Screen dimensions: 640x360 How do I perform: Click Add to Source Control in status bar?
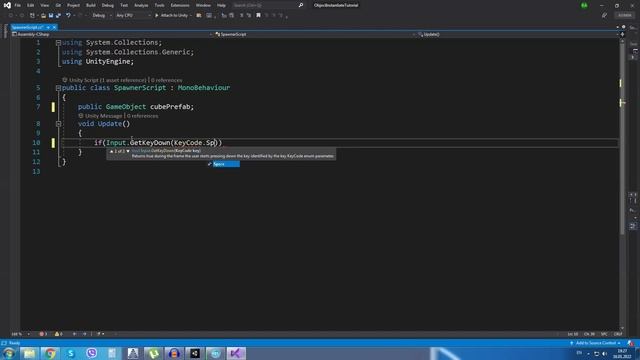click(596, 343)
